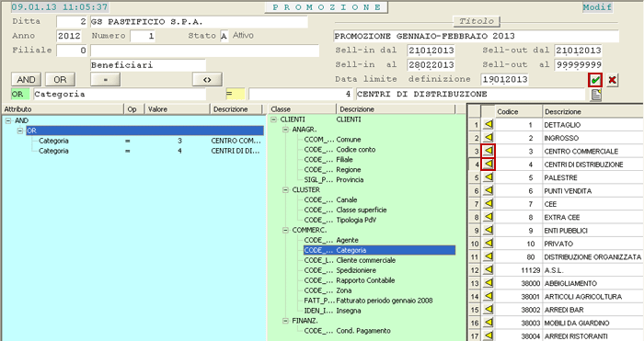Select the Insegna class item
This screenshot has height=341, width=644.
[x=332, y=311]
